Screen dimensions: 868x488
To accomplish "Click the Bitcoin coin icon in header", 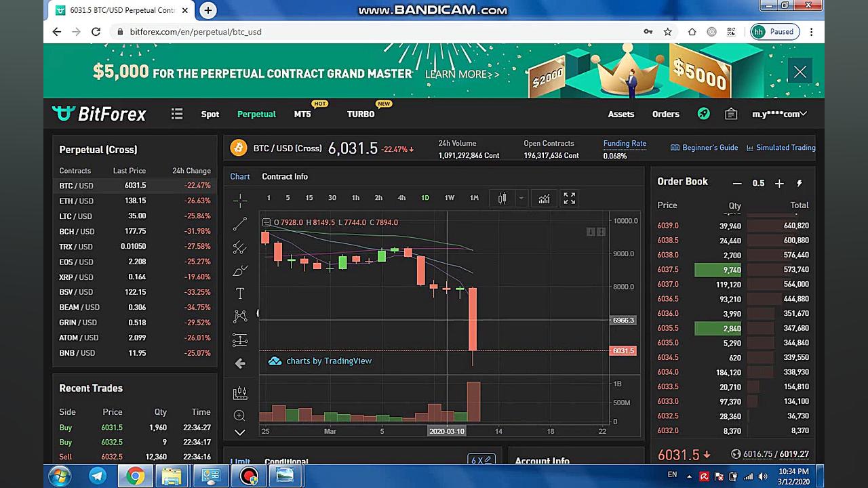I will pyautogui.click(x=239, y=148).
